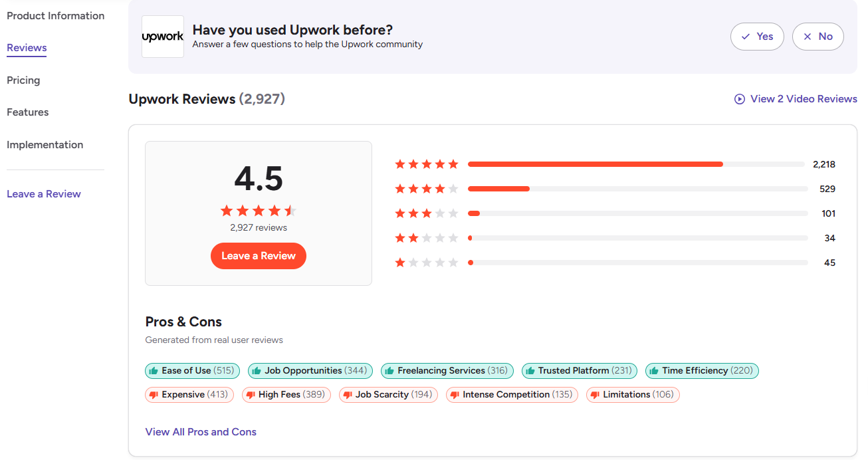Click the play icon beside View Video Reviews

pyautogui.click(x=739, y=99)
